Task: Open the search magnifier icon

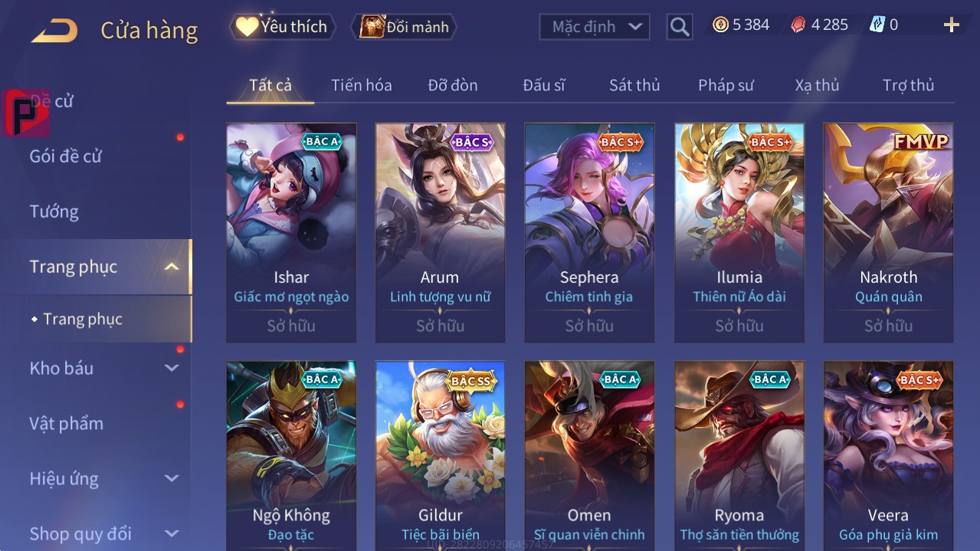Action: (x=679, y=27)
